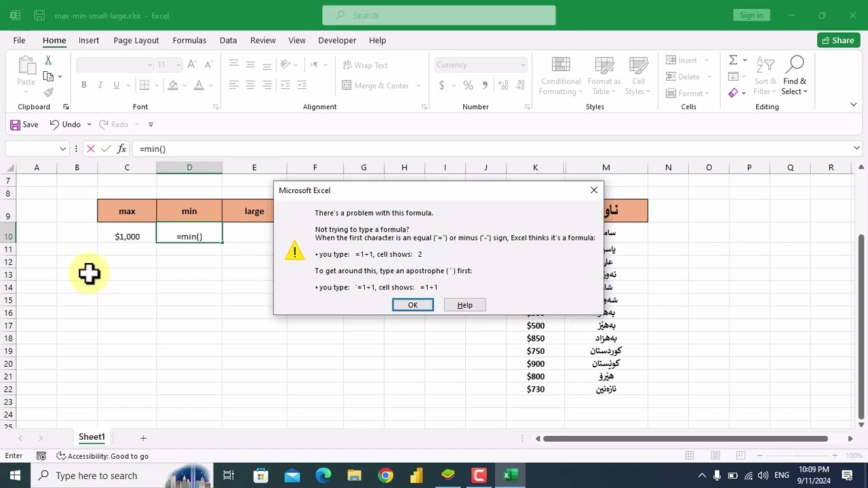Apply Comma Style format
Viewport: 868px width, 488px height.
[x=485, y=85]
